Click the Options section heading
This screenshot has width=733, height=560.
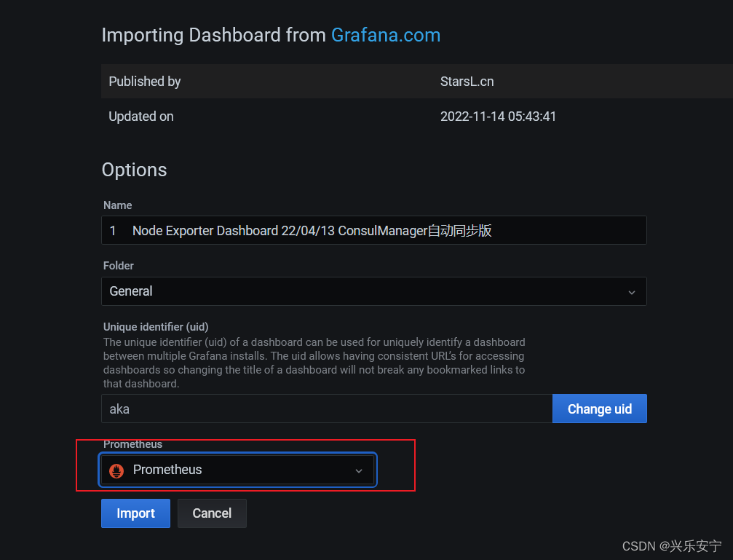tap(134, 170)
